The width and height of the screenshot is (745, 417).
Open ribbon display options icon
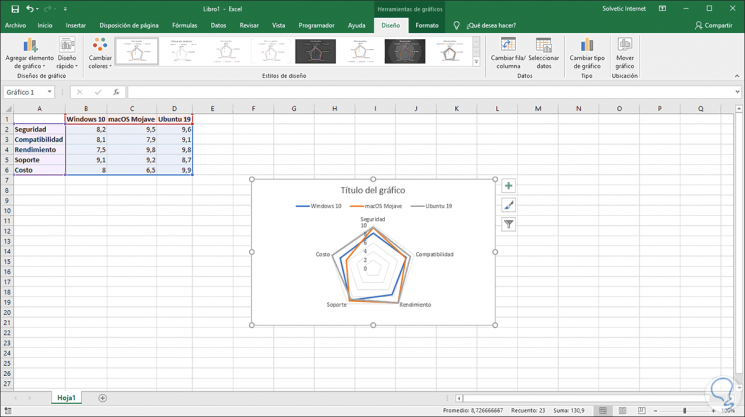point(662,9)
